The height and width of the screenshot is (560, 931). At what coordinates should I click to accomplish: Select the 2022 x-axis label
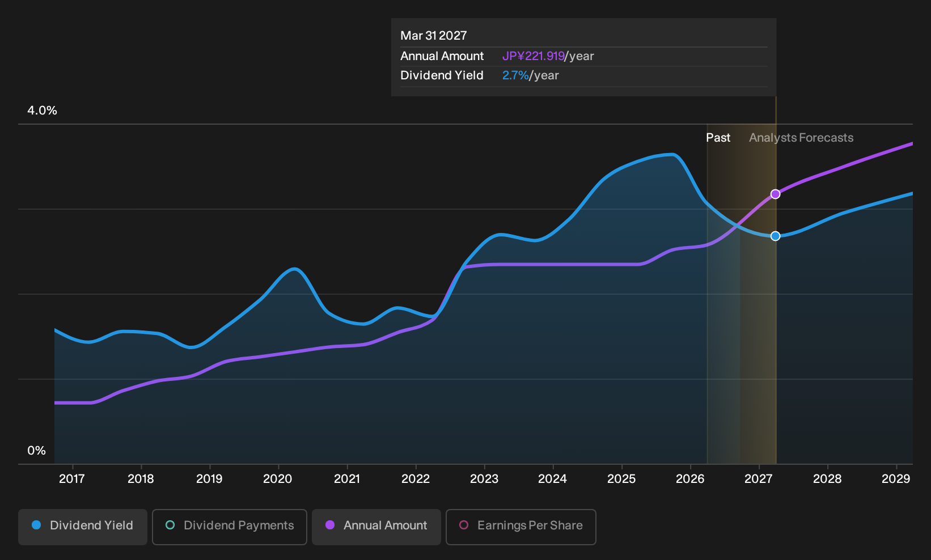click(416, 479)
